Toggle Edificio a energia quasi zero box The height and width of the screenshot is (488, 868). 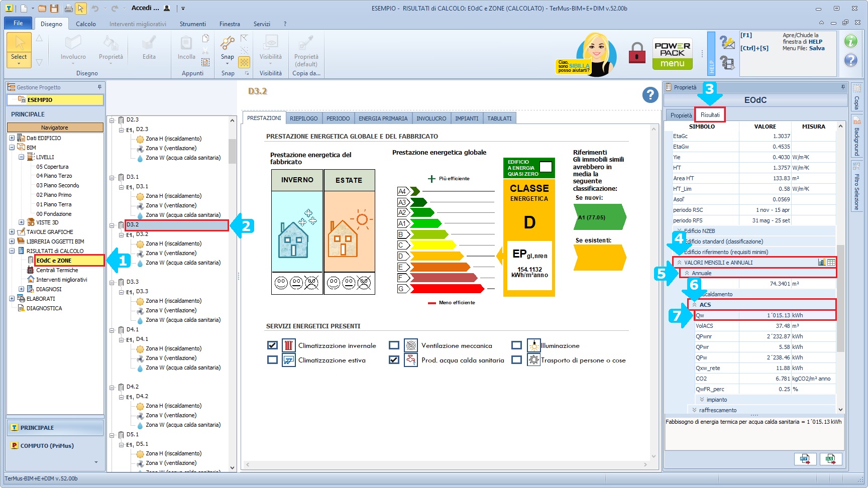546,167
